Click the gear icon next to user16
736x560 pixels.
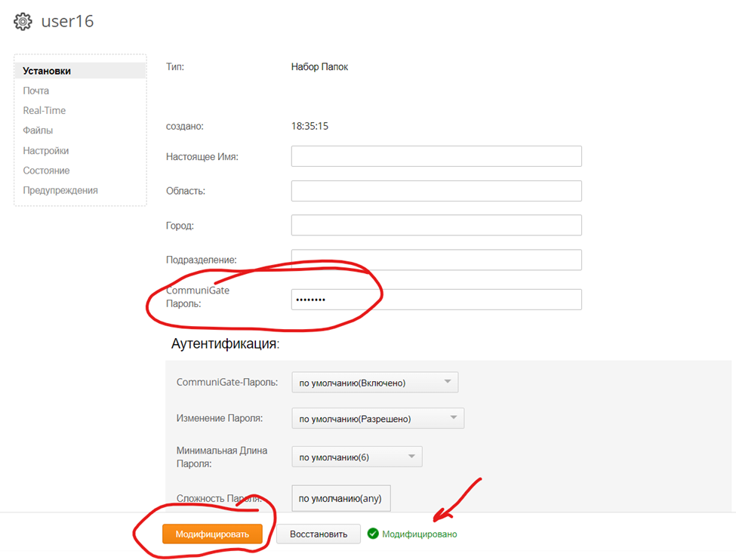[x=23, y=21]
